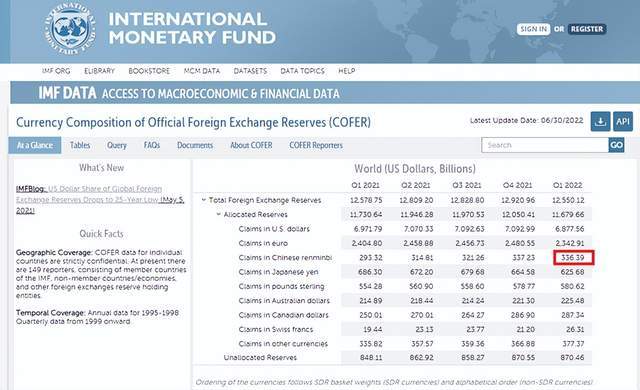Open the Query tab
The width and height of the screenshot is (640, 390).
[117, 145]
